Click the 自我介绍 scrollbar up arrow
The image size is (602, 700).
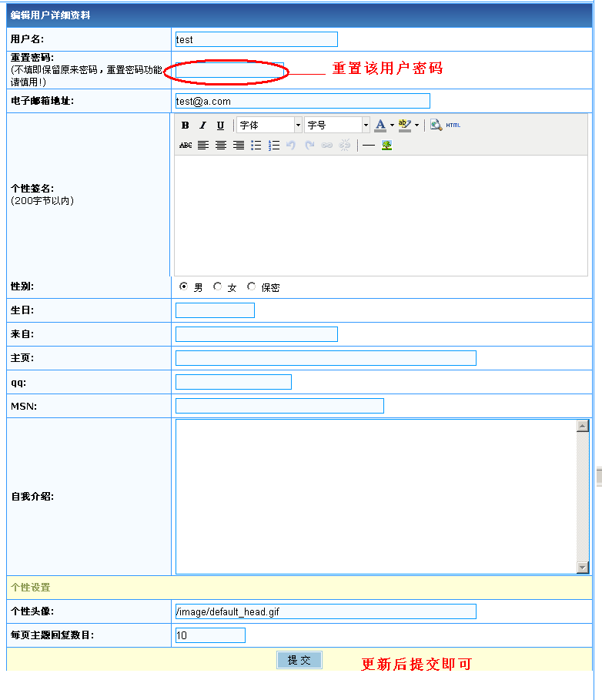582,426
